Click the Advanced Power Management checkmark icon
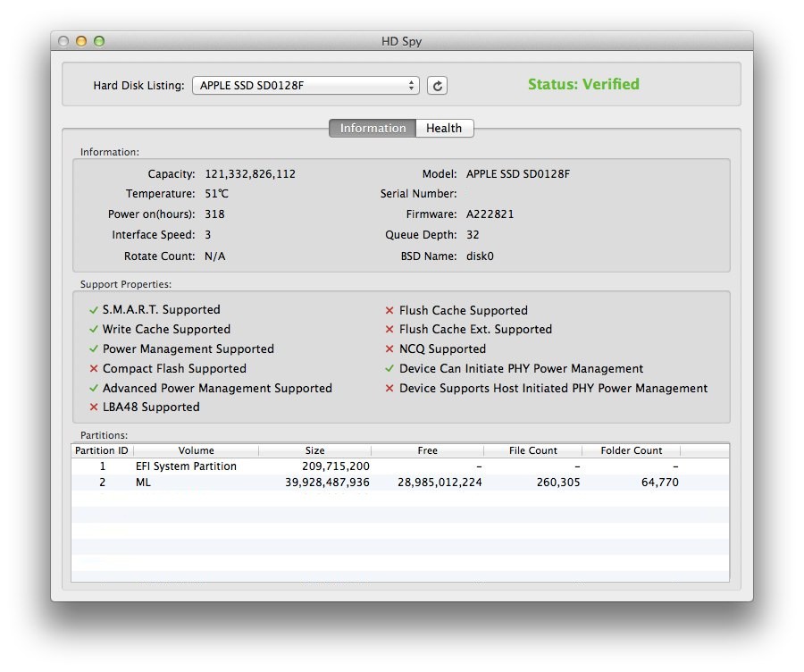Image resolution: width=804 pixels, height=672 pixels. 93,389
